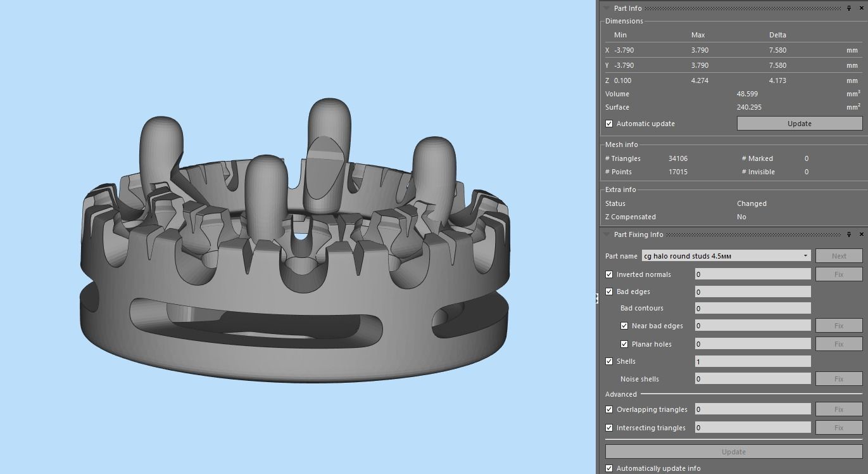Open the Part name dropdown

[805, 256]
